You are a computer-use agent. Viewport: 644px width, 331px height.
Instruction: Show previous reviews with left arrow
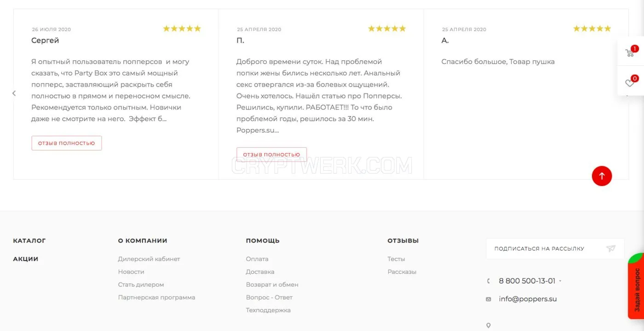click(x=14, y=93)
